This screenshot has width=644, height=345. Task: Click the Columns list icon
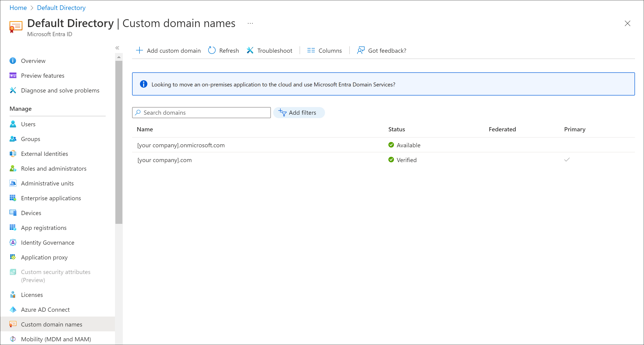pyautogui.click(x=311, y=50)
